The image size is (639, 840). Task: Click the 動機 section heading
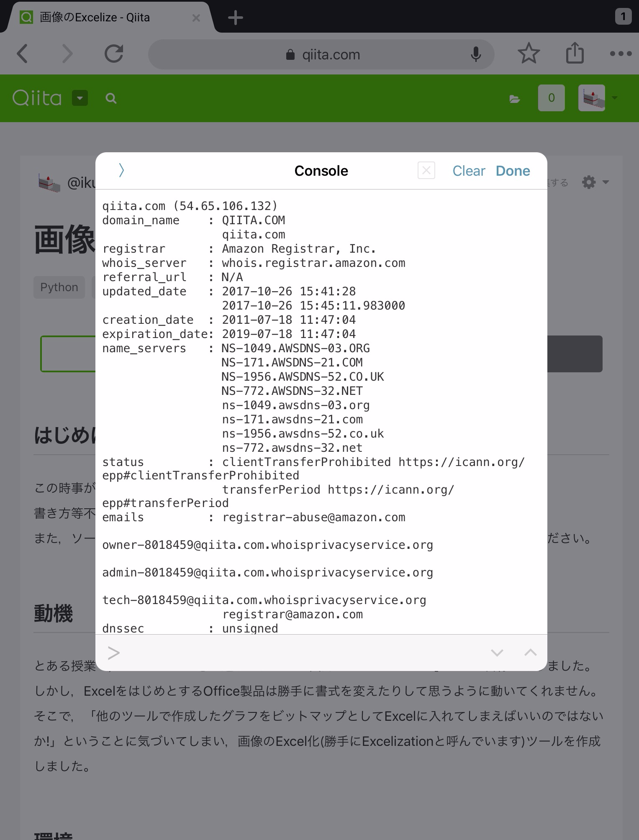[53, 614]
